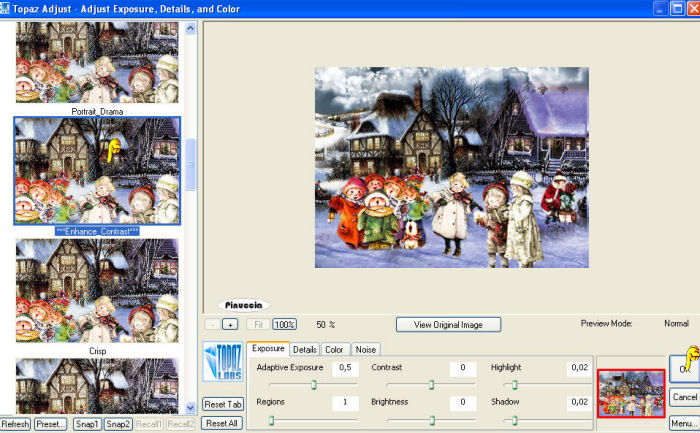The height and width of the screenshot is (433, 700).
Task: Click the Refresh button
Action: click(15, 424)
